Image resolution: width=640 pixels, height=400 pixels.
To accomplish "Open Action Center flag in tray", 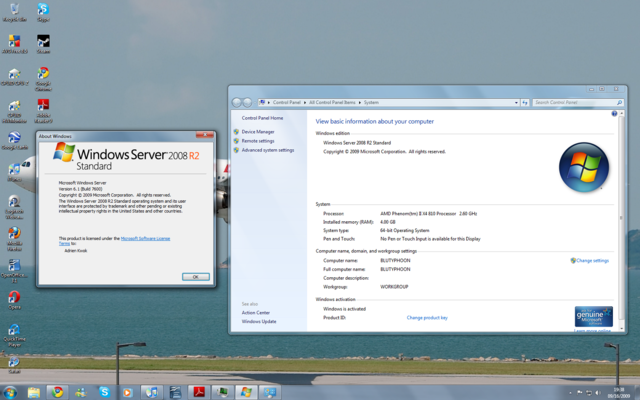I will tap(580, 393).
